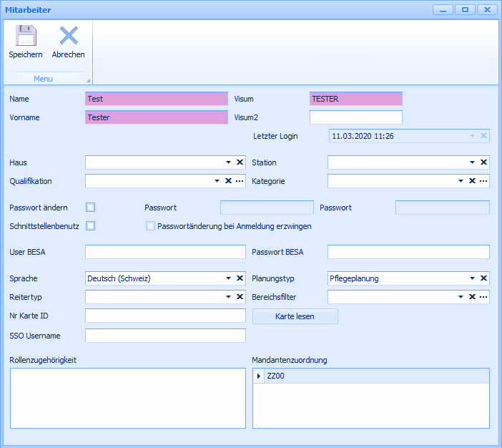Click the Speichern save icon

coord(26,36)
